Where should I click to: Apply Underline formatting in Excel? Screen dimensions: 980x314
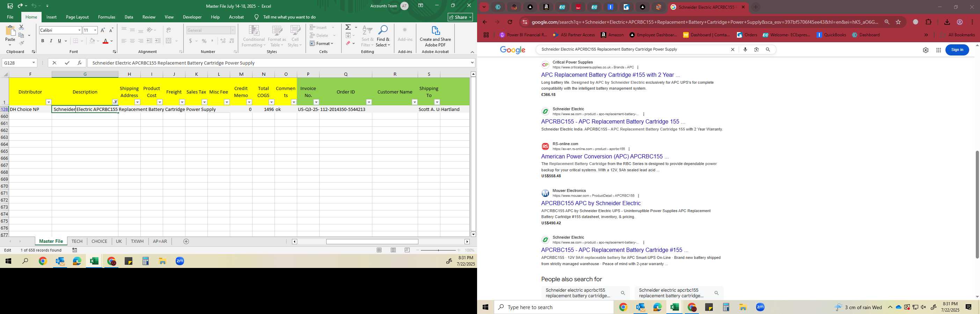click(x=59, y=41)
